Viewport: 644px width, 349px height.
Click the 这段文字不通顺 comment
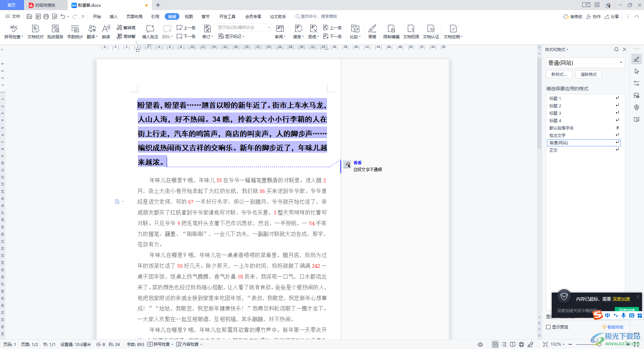[368, 169]
